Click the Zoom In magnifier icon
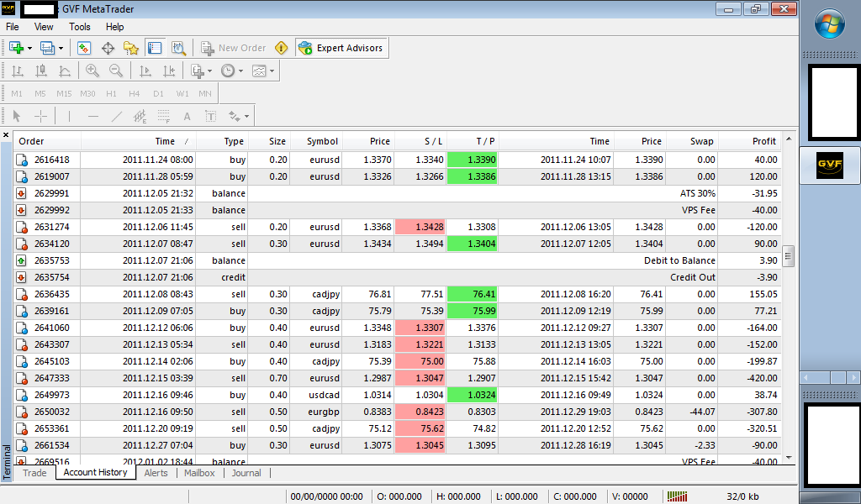Viewport: 861px width, 504px height. pos(92,71)
